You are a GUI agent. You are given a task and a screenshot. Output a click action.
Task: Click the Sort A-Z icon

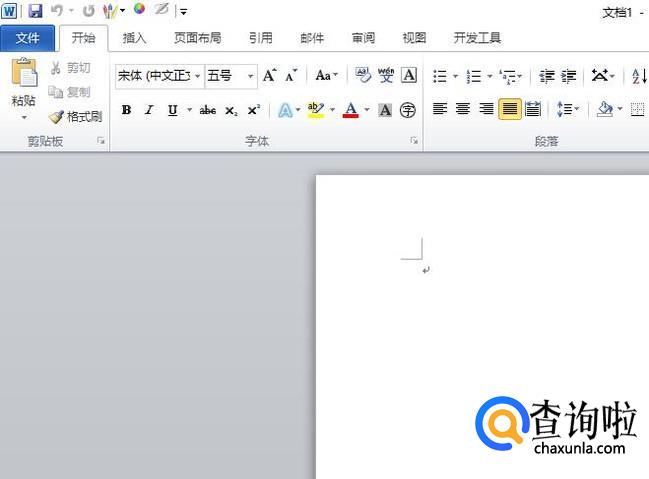tap(639, 76)
